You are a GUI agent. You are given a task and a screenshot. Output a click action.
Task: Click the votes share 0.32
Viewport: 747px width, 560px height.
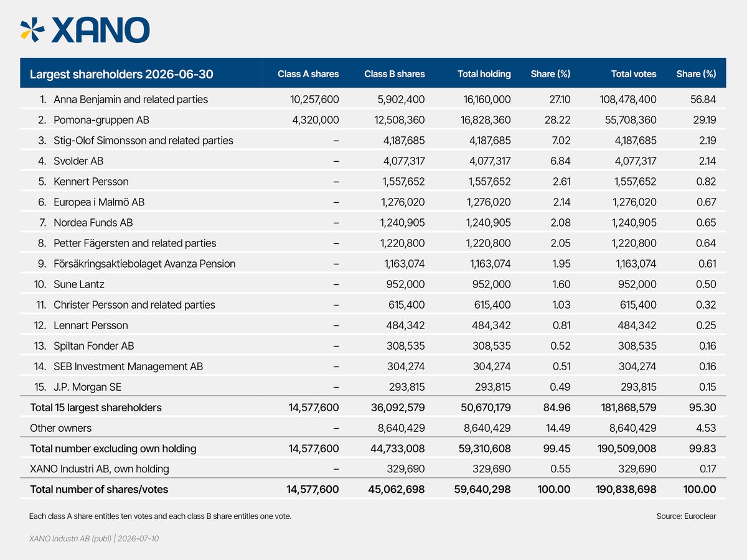pyautogui.click(x=707, y=305)
